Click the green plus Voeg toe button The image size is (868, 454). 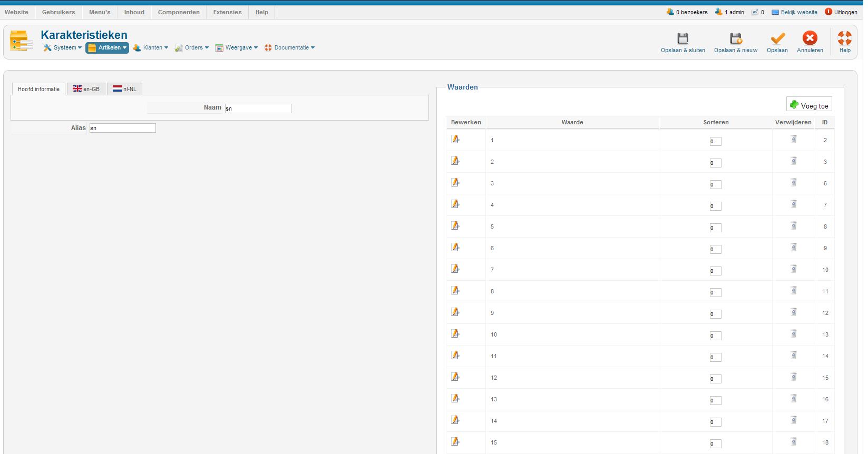click(809, 104)
